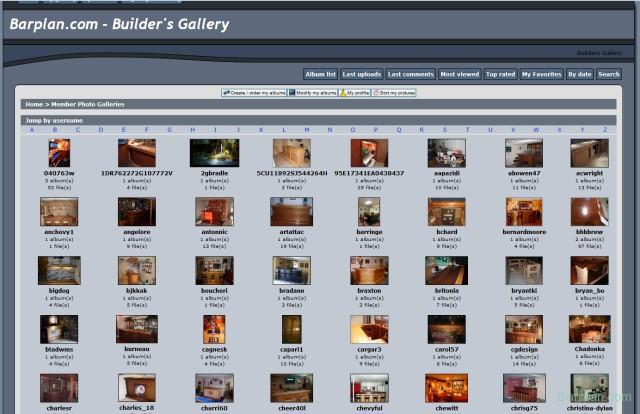Open bradann gallery thumbnail
Image resolution: width=640 pixels, height=414 pixels.
pos(291,270)
